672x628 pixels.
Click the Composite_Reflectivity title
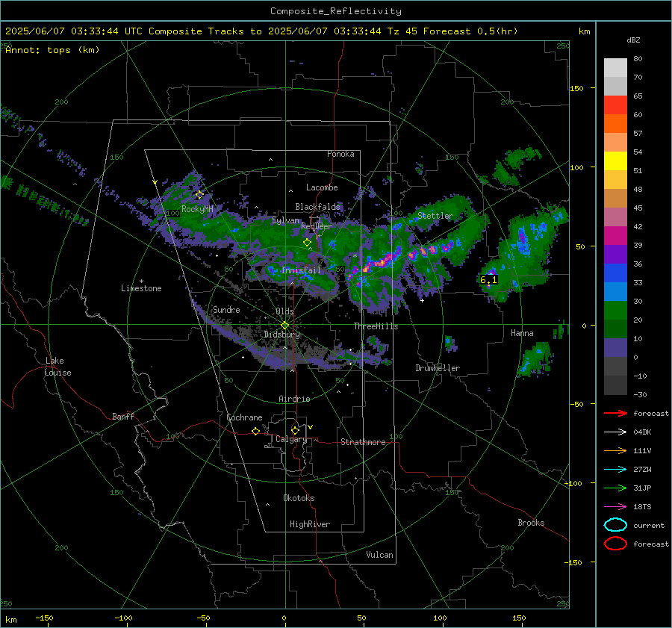(335, 11)
